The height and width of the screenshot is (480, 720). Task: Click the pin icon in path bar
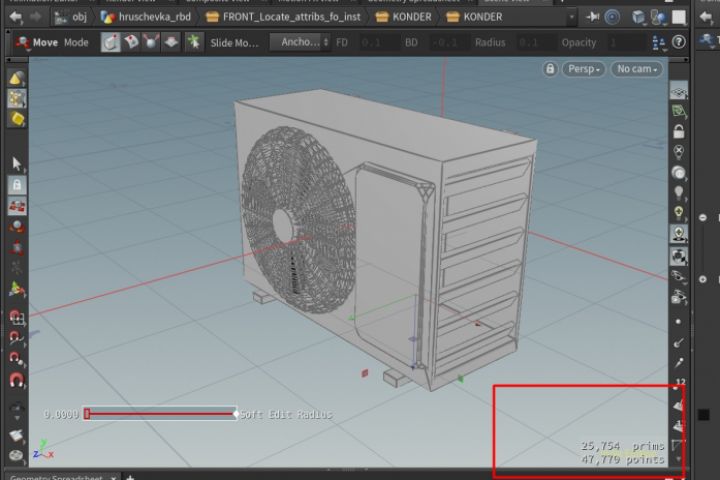(593, 17)
